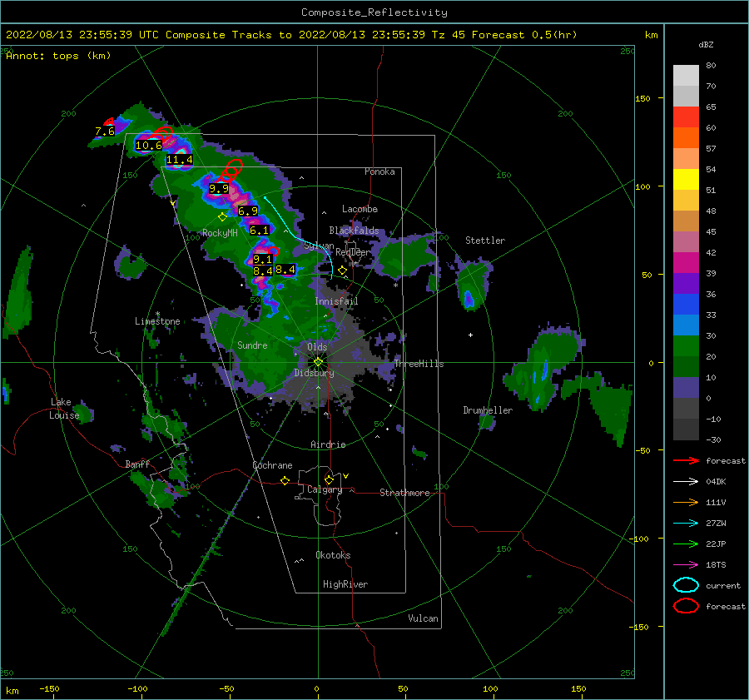Click the cyan 27ZW arrow icon
The image size is (749, 700).
[x=686, y=524]
